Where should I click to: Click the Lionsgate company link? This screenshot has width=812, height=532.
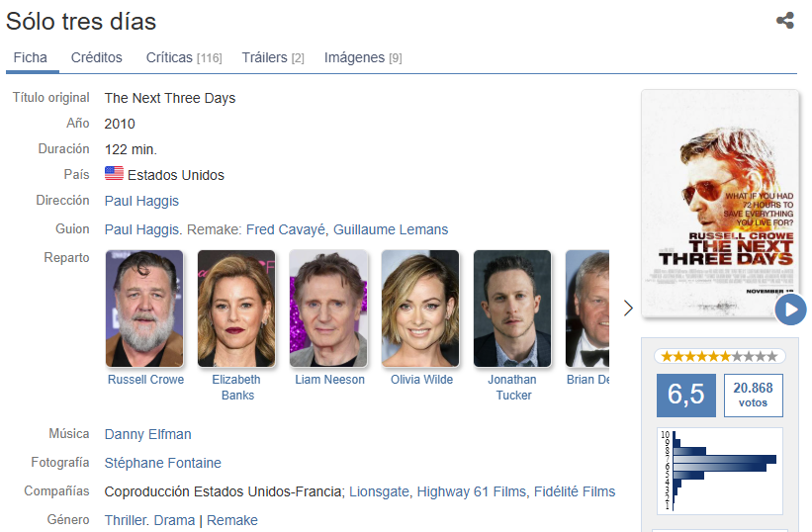(379, 491)
